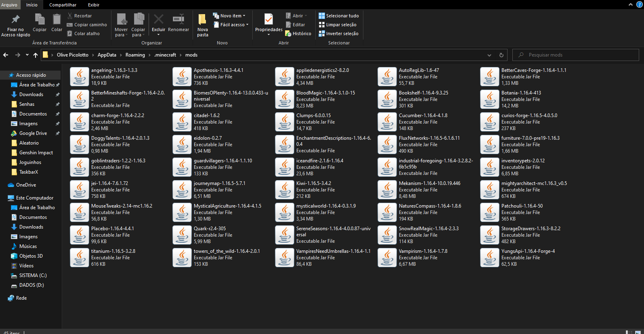Click the Renomear ribbon icon
This screenshot has width=644, height=334.
(x=178, y=19)
